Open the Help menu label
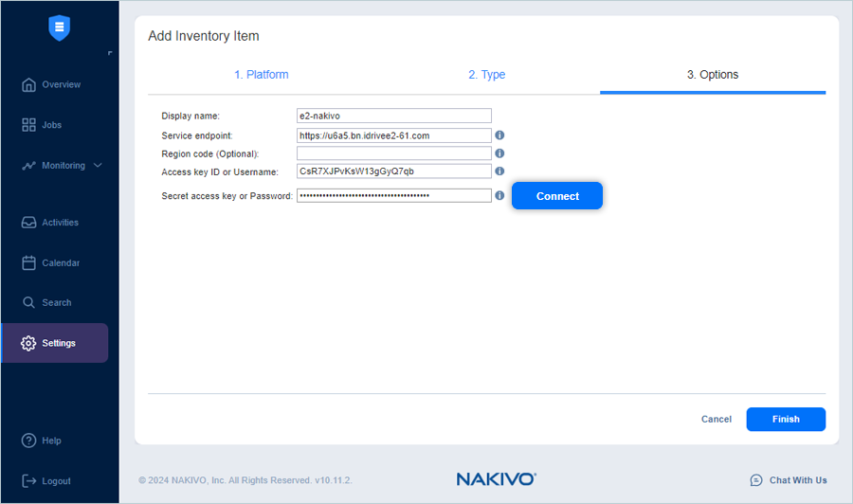853x504 pixels. [x=52, y=441]
